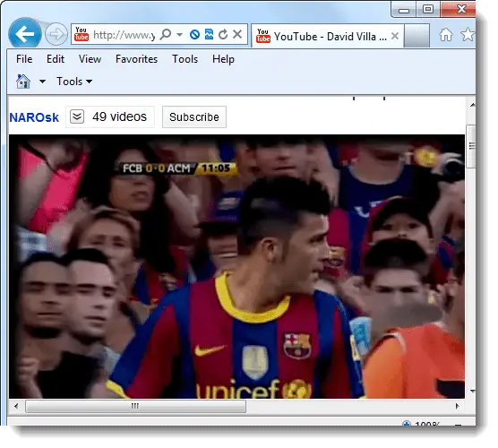Maximize the browser window
The height and width of the screenshot is (448, 498).
[x=428, y=9]
